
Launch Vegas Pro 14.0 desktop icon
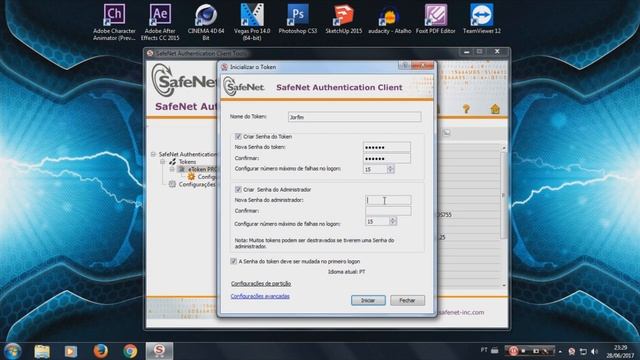point(252,22)
